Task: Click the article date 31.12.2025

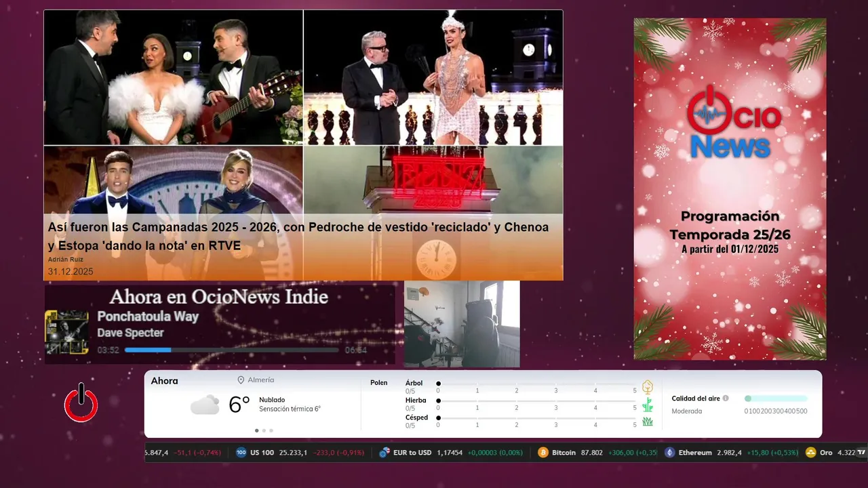Action: coord(71,271)
